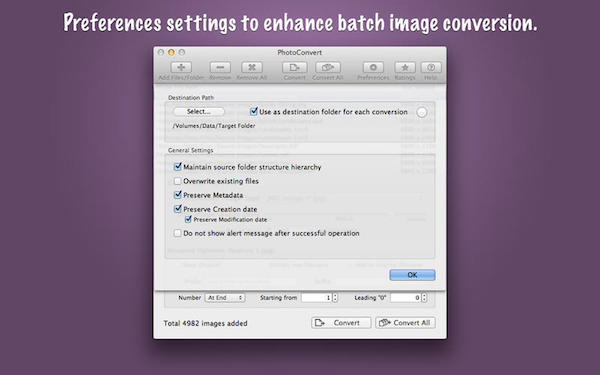
Task: Click the Remove All toolbar icon
Action: pos(252,67)
